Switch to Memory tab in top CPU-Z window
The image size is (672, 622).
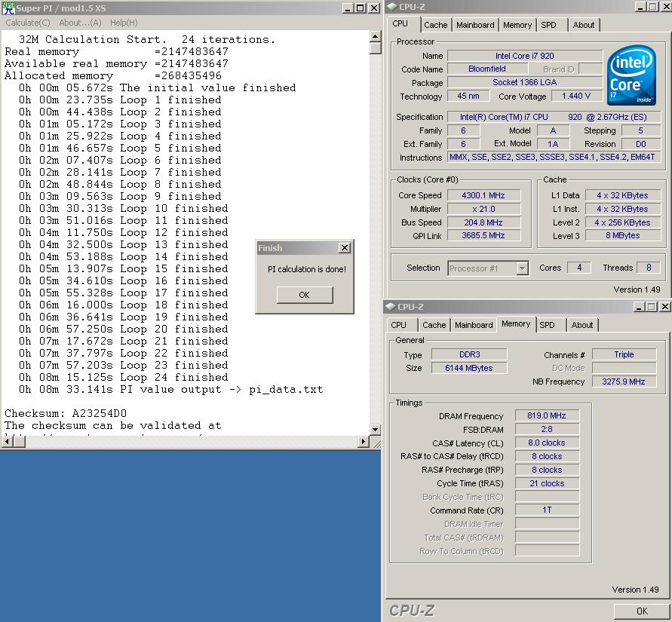tap(517, 25)
